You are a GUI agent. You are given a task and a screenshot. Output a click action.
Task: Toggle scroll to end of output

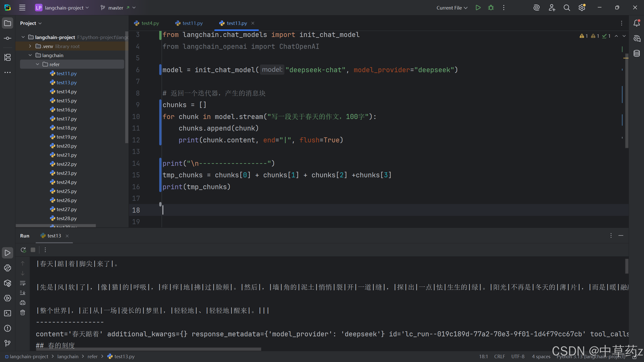coord(23,293)
